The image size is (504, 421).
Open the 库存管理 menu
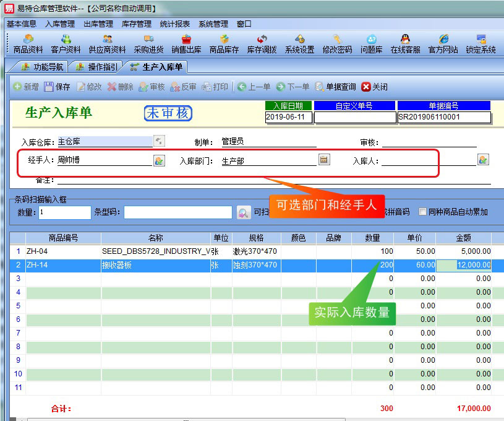coord(136,24)
